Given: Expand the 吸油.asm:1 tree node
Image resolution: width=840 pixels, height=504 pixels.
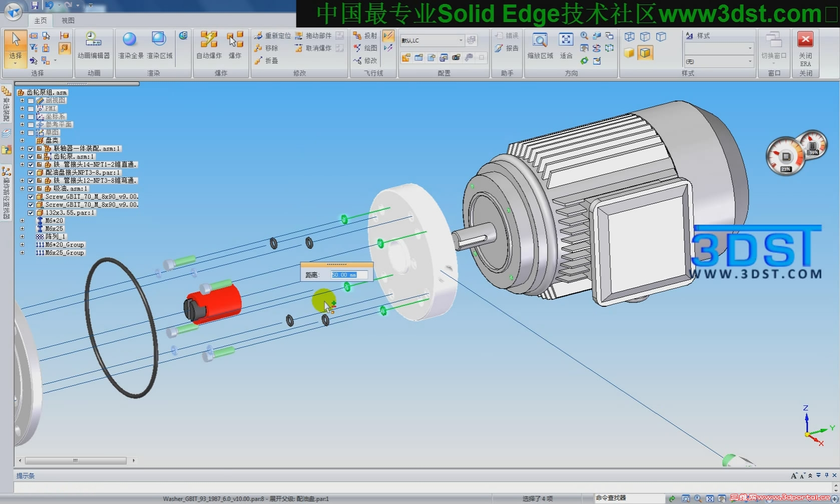Looking at the screenshot, I should coord(22,189).
